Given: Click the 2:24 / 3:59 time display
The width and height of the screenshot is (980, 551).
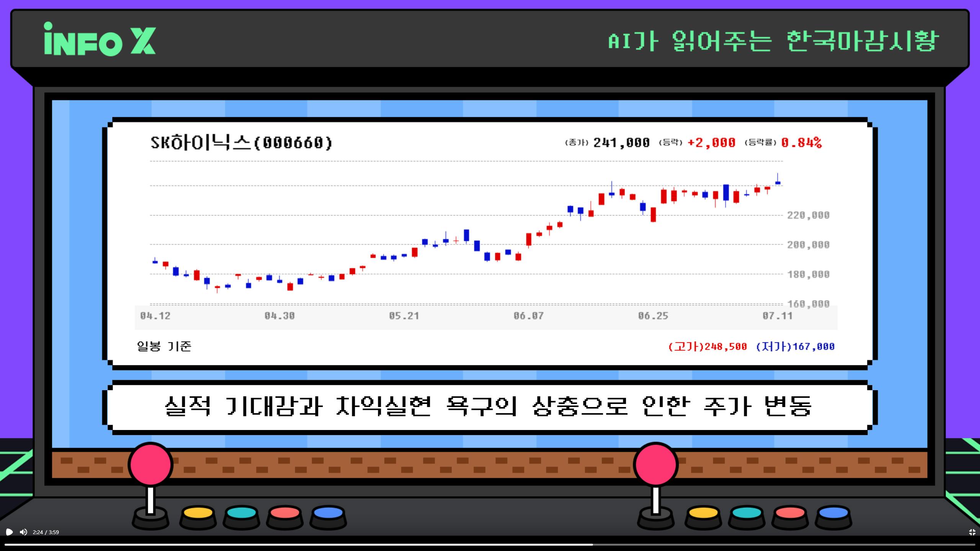Looking at the screenshot, I should point(46,532).
